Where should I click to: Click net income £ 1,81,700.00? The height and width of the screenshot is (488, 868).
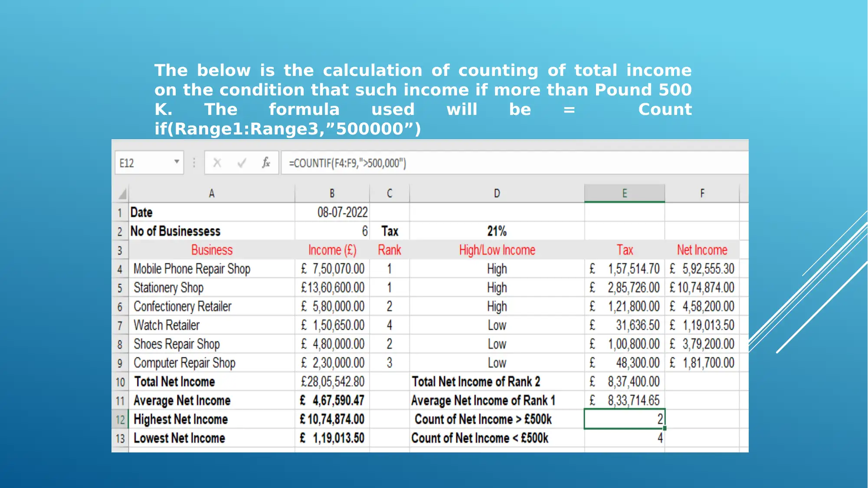(702, 363)
